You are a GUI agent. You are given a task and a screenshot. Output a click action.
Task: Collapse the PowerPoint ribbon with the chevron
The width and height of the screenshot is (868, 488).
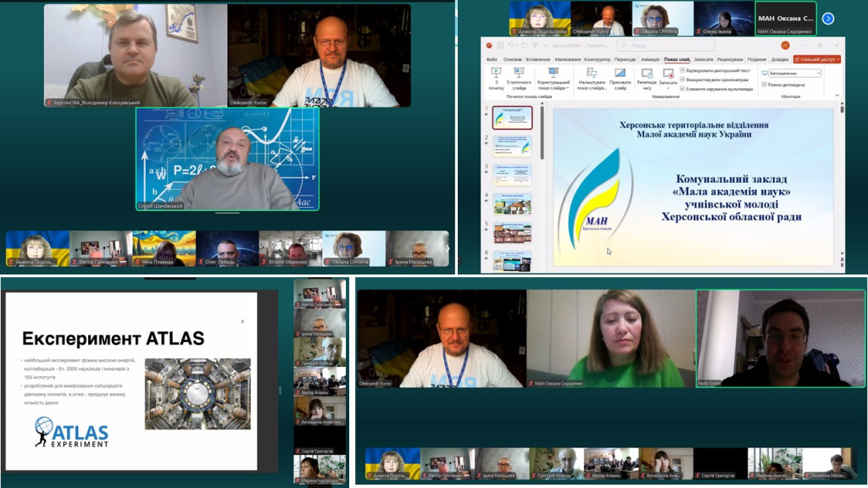837,95
